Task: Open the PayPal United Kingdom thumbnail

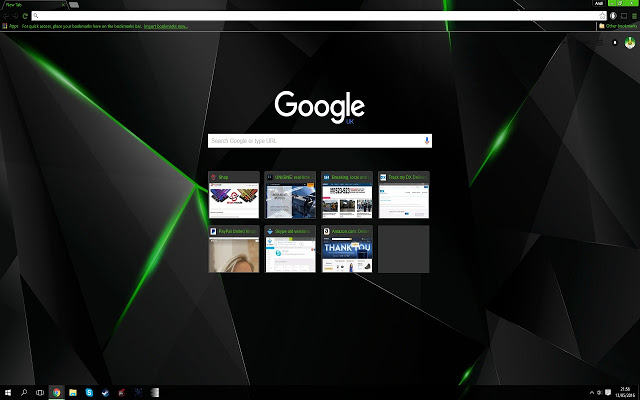Action: click(234, 249)
